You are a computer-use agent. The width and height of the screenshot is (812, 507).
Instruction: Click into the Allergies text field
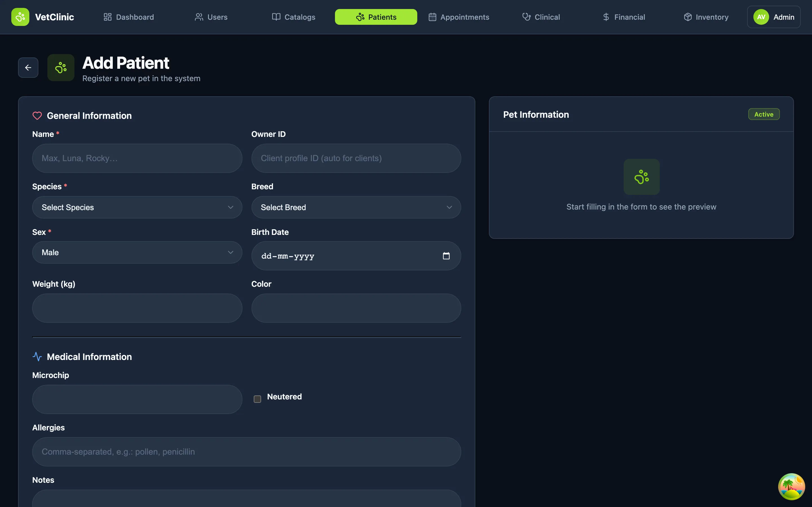pyautogui.click(x=246, y=452)
